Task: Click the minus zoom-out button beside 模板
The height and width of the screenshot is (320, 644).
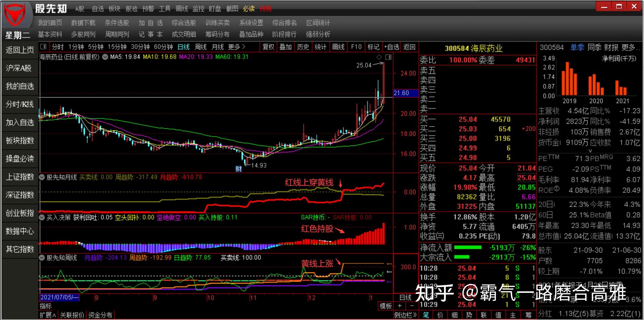Action: 412,306
